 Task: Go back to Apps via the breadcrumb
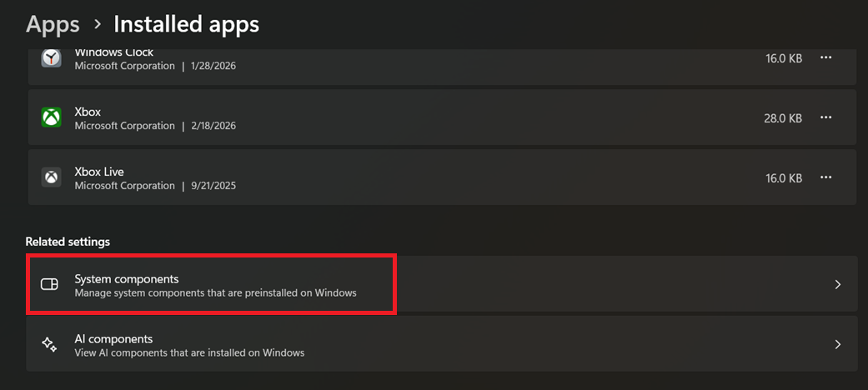point(53,24)
